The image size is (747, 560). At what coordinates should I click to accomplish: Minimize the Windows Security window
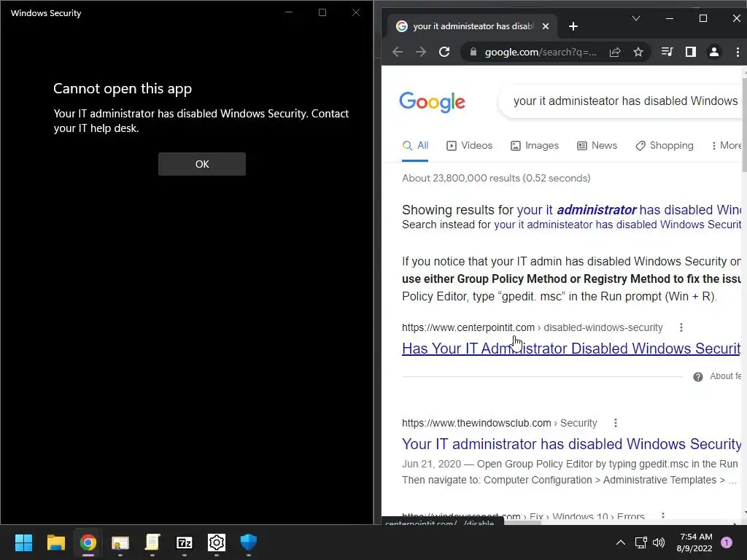(289, 12)
